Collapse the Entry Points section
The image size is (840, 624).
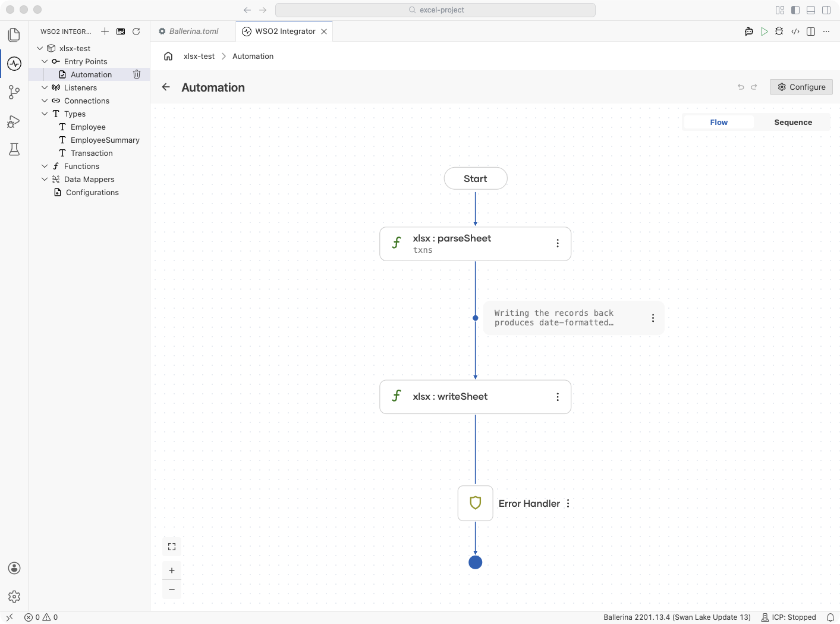(x=45, y=61)
